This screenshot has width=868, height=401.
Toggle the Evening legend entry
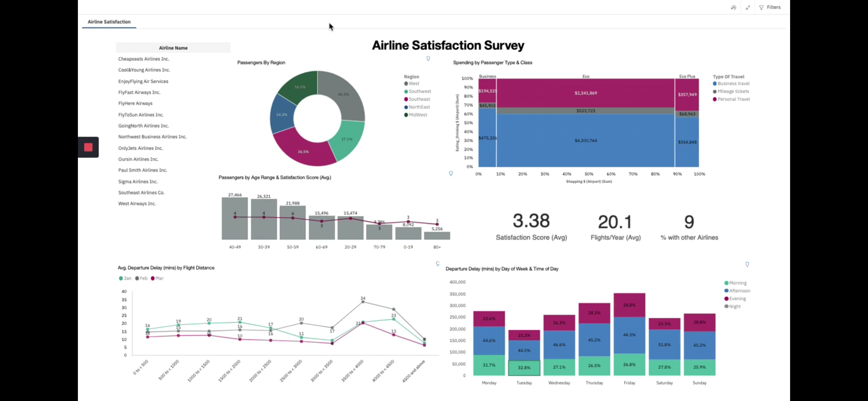click(x=735, y=299)
